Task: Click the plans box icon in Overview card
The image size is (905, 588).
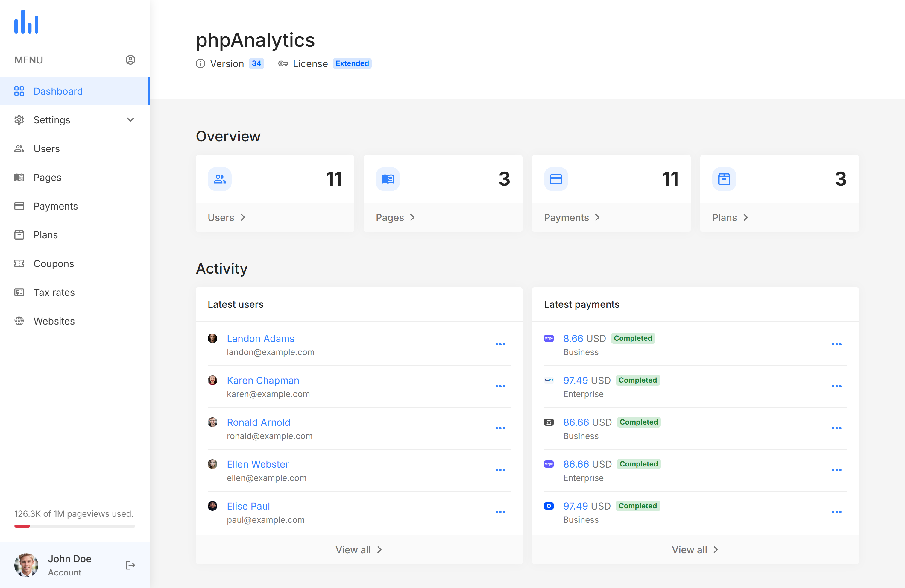Action: click(x=724, y=179)
